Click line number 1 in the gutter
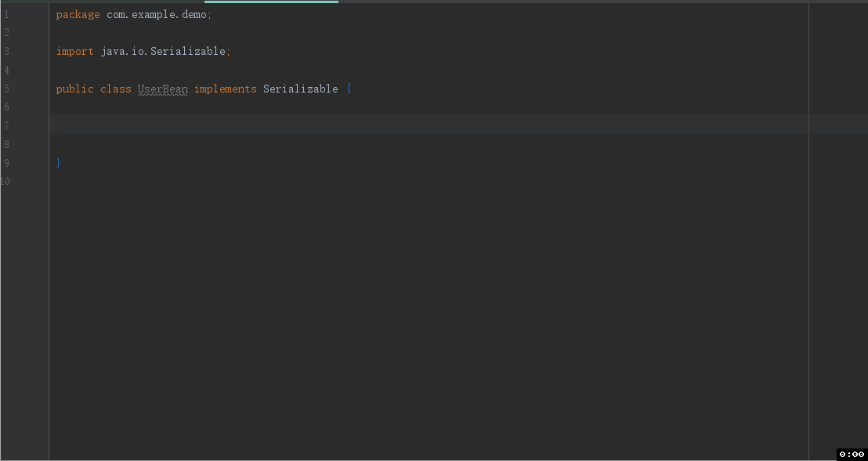The width and height of the screenshot is (868, 461). pyautogui.click(x=6, y=14)
